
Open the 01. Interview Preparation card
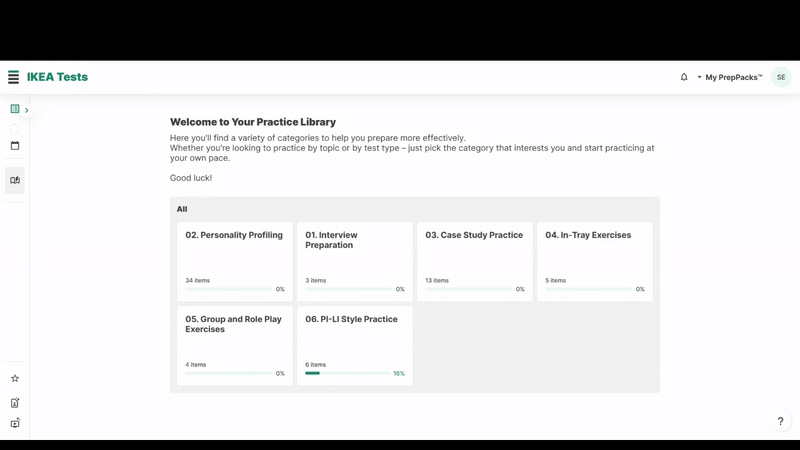pos(355,261)
